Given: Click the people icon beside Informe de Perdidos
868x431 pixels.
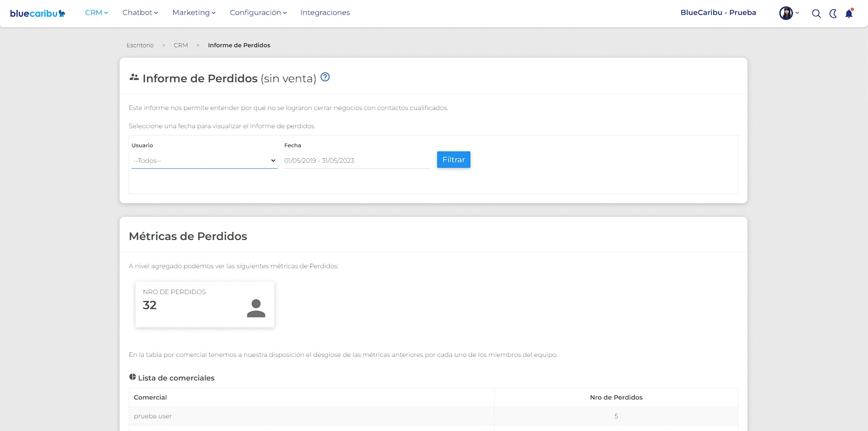Looking at the screenshot, I should [x=134, y=77].
